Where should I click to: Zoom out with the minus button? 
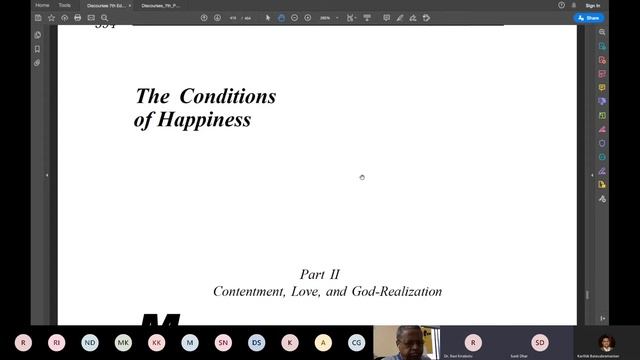294,18
